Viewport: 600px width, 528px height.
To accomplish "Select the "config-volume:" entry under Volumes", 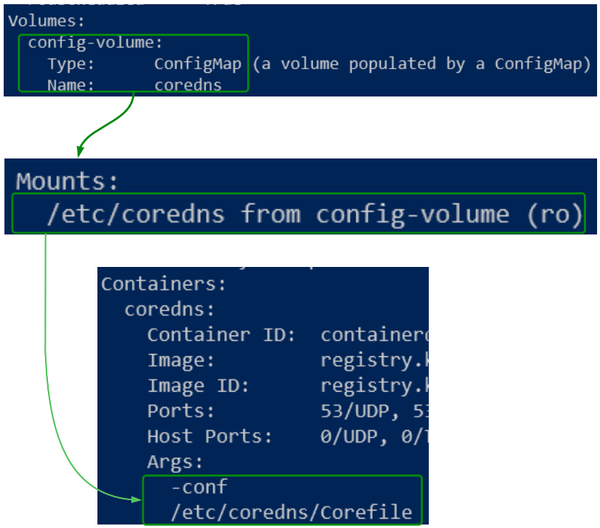I will [95, 43].
